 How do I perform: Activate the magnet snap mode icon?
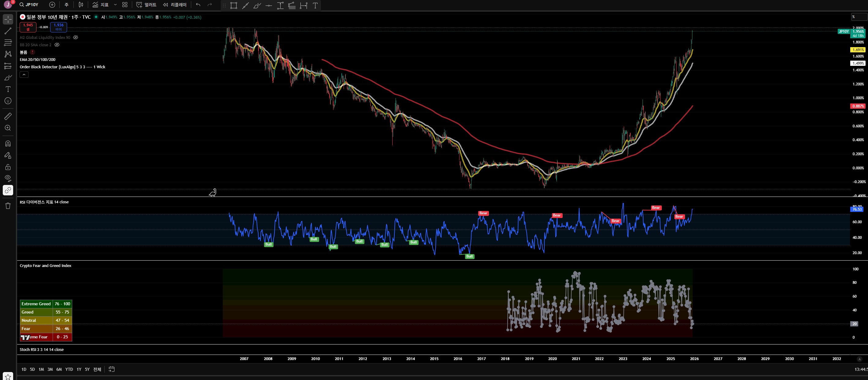[x=8, y=144]
